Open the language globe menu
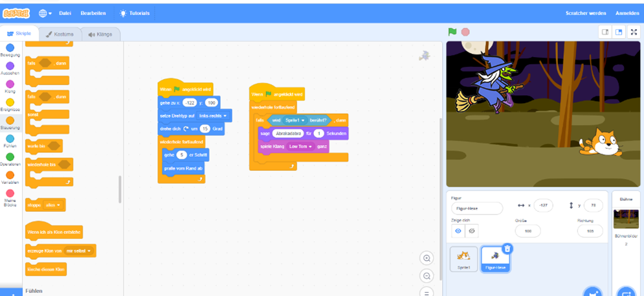Screen dimensions: 644x296 pos(45,13)
